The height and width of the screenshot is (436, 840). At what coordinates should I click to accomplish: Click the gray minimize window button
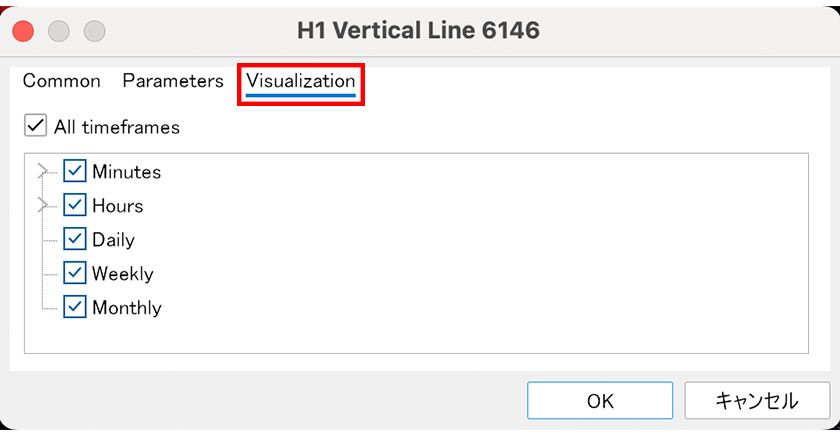[59, 30]
